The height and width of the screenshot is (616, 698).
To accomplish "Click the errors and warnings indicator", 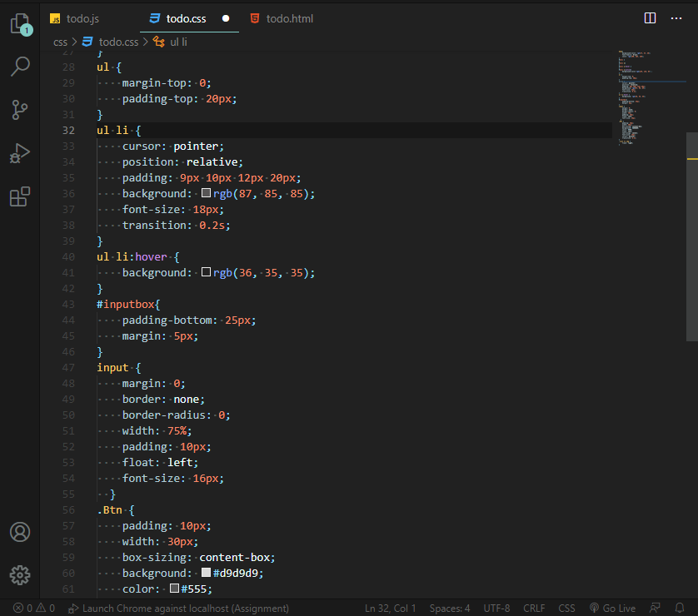I will [34, 608].
